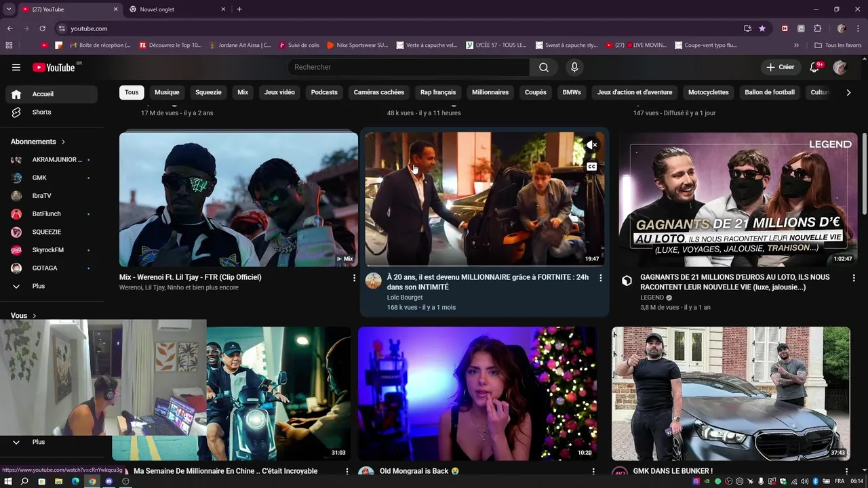Open the Chrome profile avatar
This screenshot has width=868, height=488.
(842, 28)
